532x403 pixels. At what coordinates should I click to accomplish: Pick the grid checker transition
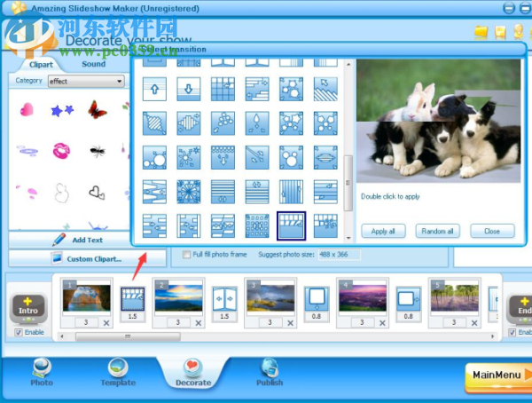(x=223, y=89)
